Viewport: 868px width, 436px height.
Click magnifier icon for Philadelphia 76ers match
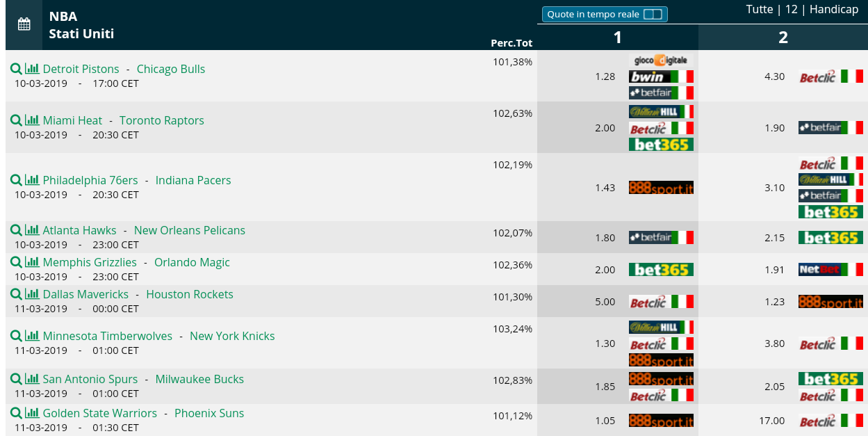click(16, 180)
